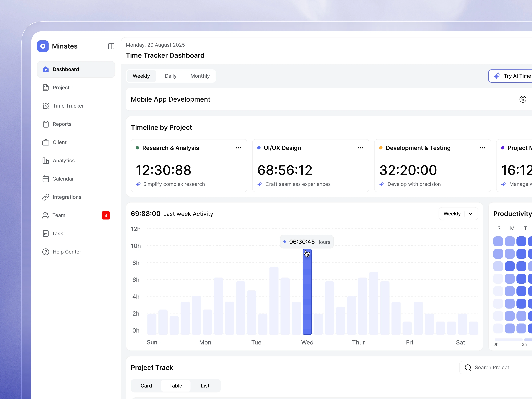Open Time Tracker from sidebar

click(x=68, y=106)
